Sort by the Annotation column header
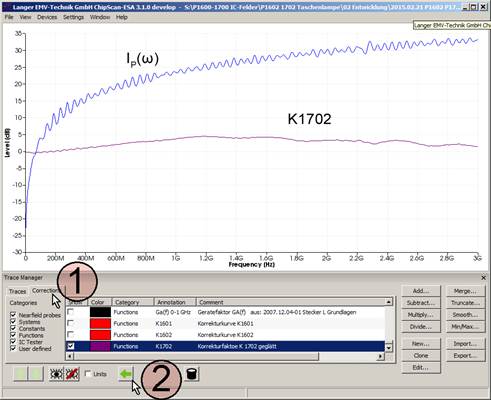 (175, 302)
